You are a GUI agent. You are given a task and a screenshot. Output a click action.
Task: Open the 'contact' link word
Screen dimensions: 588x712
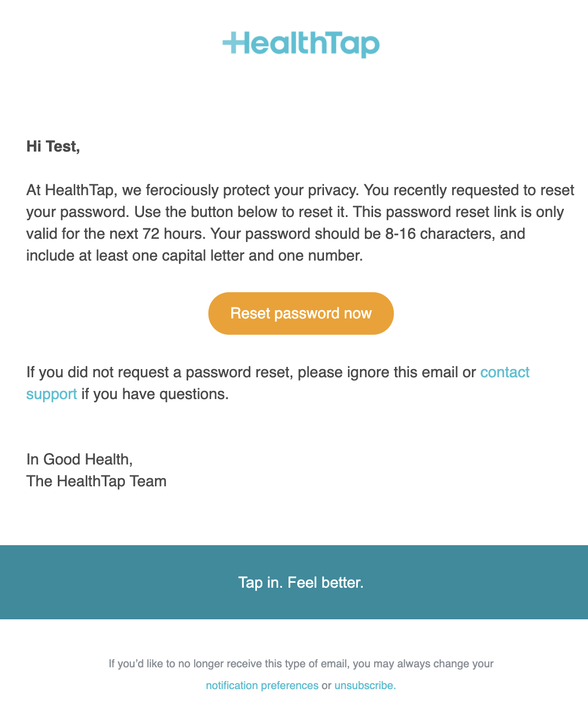(x=505, y=372)
